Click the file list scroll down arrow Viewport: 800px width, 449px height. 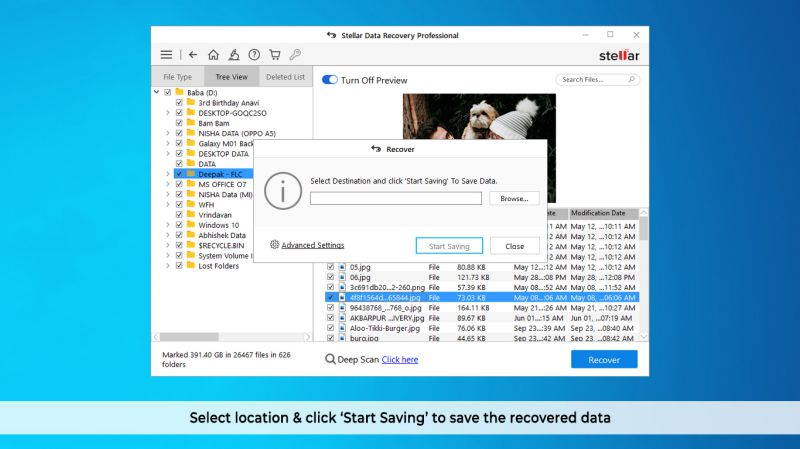643,336
